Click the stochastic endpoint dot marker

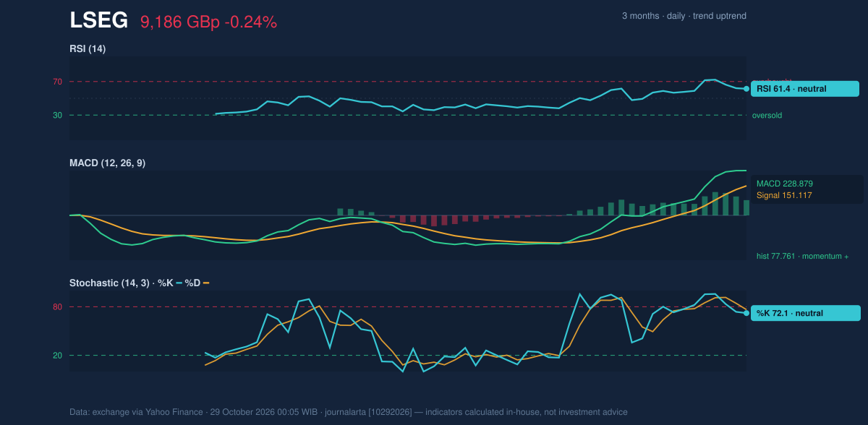(746, 313)
